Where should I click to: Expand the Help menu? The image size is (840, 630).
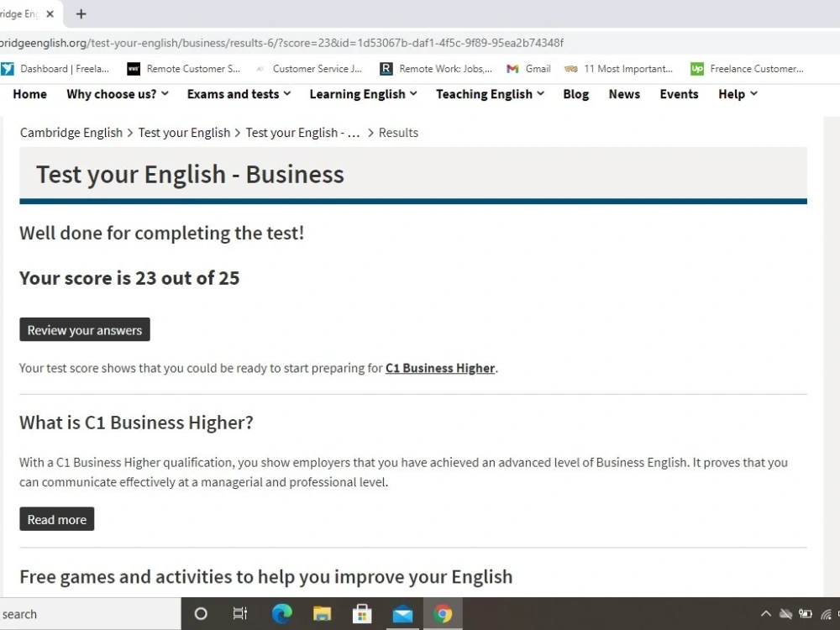click(x=738, y=94)
